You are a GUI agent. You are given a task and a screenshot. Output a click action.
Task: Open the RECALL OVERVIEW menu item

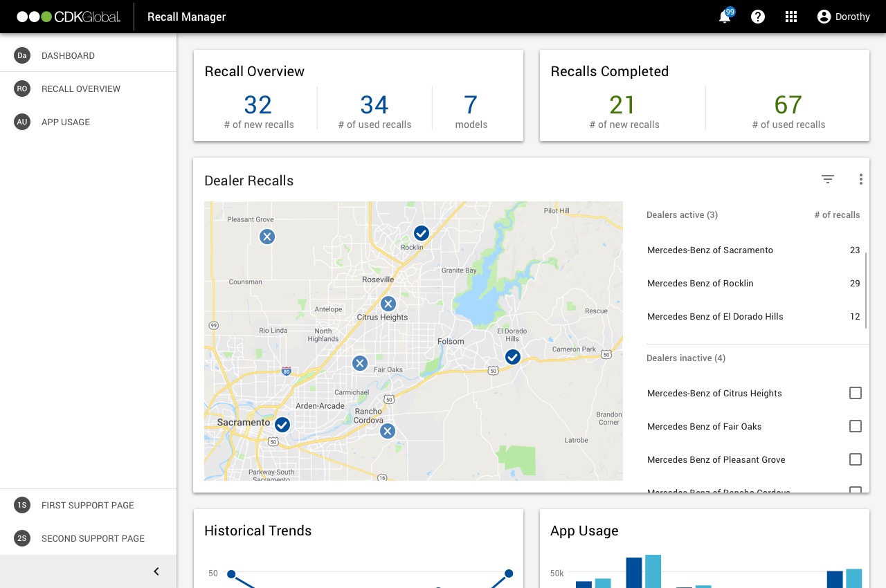point(89,89)
